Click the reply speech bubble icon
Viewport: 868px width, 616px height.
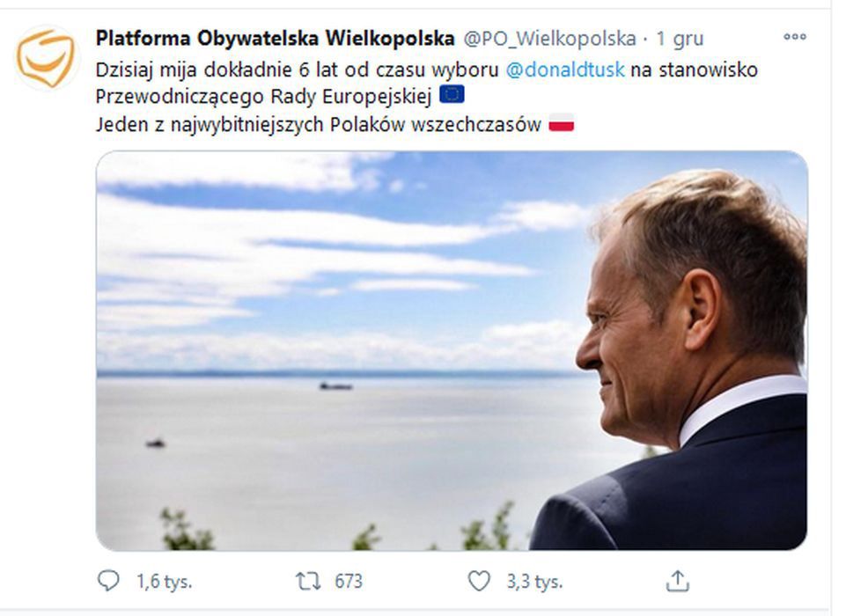tap(107, 579)
